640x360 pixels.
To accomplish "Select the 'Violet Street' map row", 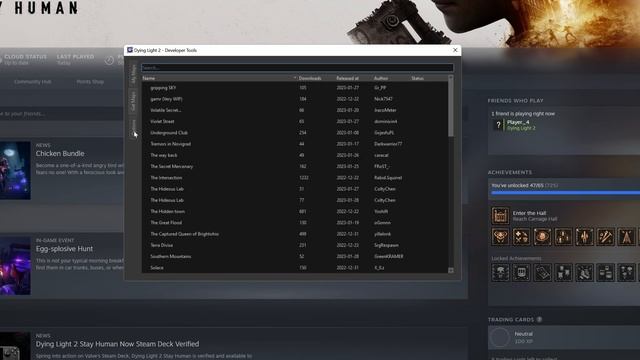I will click(x=295, y=121).
